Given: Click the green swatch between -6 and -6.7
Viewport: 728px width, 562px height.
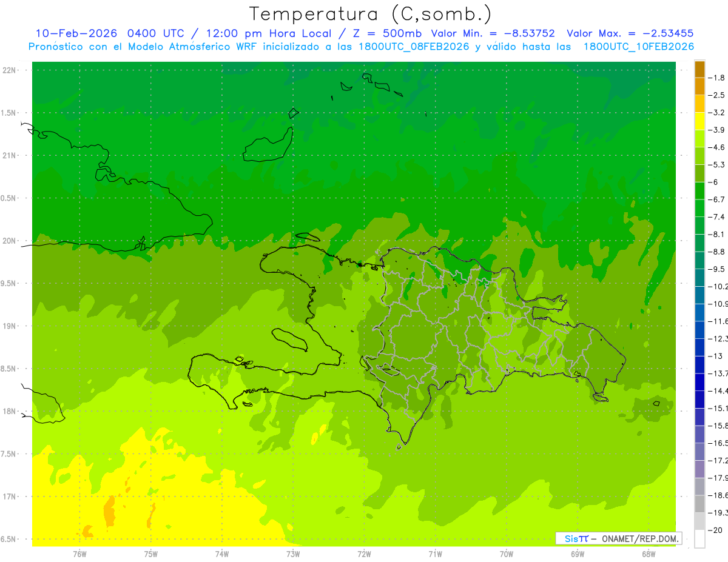Looking at the screenshot, I should (699, 190).
